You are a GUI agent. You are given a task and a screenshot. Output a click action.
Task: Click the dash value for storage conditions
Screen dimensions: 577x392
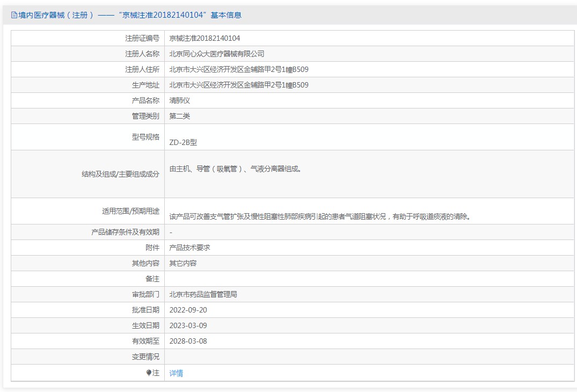pos(171,233)
